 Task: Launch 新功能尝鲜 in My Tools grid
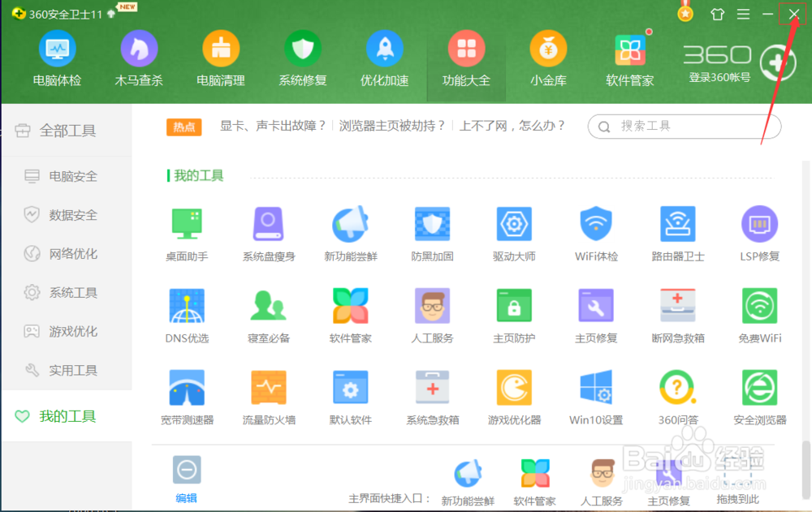point(351,234)
